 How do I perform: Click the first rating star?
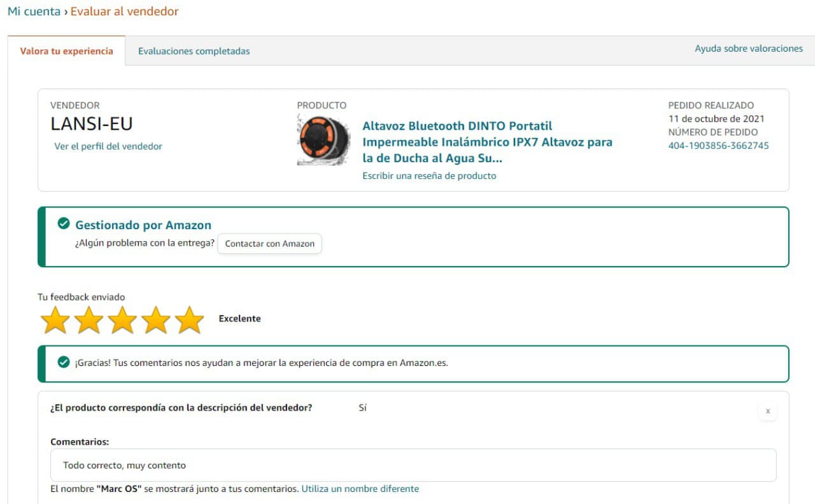pyautogui.click(x=55, y=319)
